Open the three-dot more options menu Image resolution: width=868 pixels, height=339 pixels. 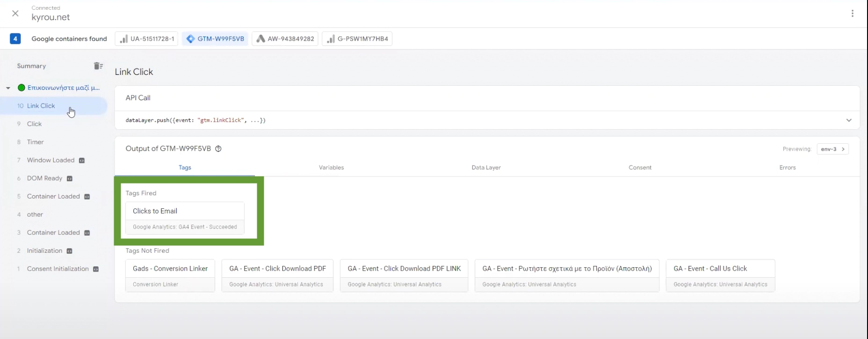(853, 14)
